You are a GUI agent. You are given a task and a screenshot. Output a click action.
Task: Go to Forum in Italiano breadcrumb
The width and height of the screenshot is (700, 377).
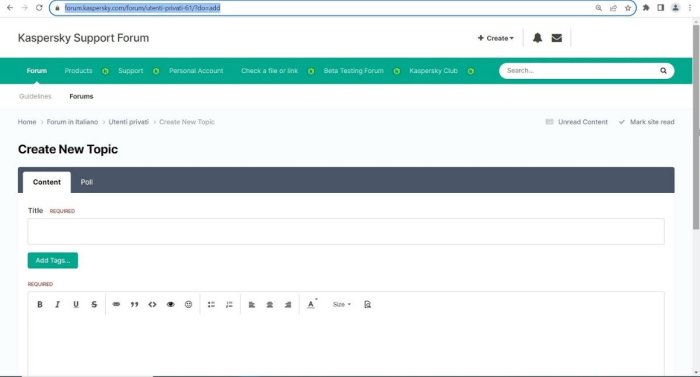click(72, 122)
